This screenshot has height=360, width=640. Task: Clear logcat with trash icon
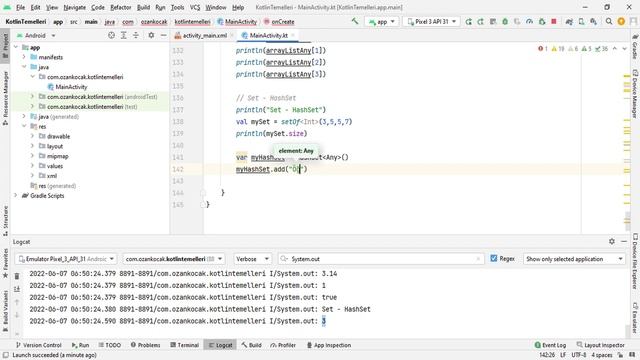[x=17, y=276]
